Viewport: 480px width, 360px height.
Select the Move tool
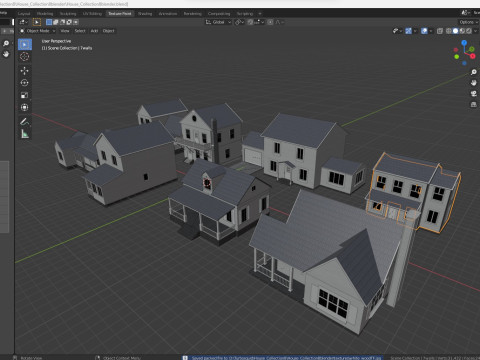[24, 70]
